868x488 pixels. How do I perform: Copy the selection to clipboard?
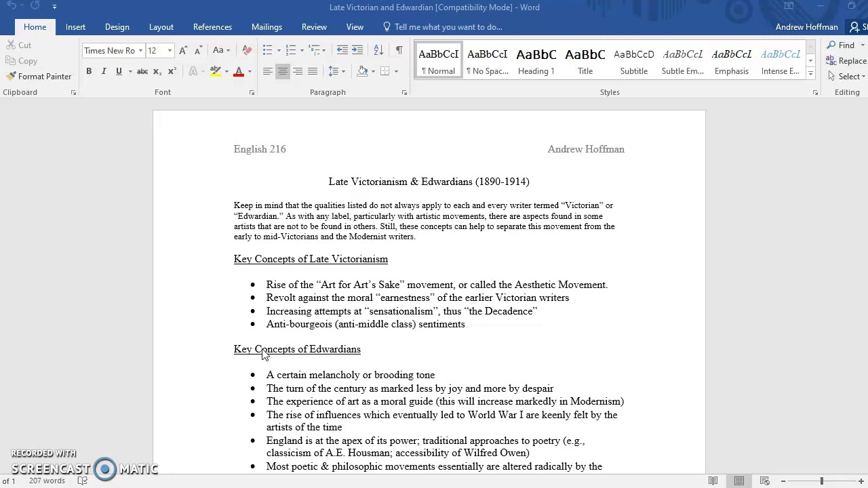[x=22, y=61]
